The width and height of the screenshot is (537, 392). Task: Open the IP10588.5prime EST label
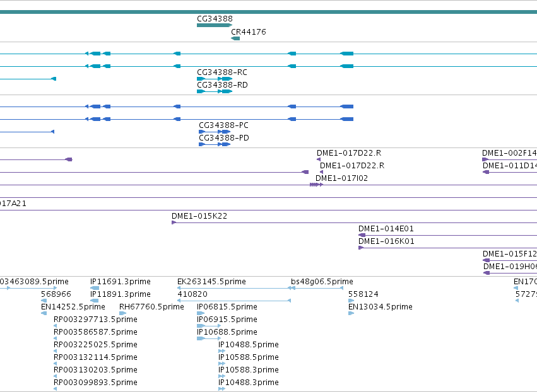tap(248, 358)
